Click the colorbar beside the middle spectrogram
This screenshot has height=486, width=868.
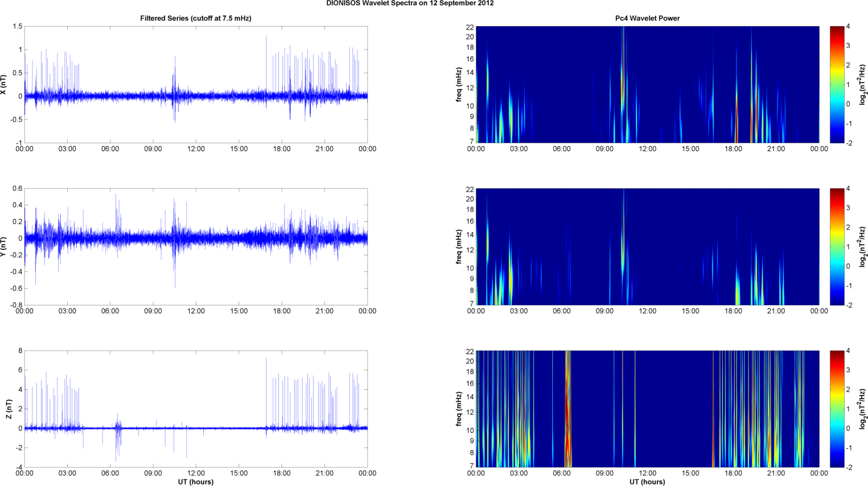pyautogui.click(x=837, y=246)
